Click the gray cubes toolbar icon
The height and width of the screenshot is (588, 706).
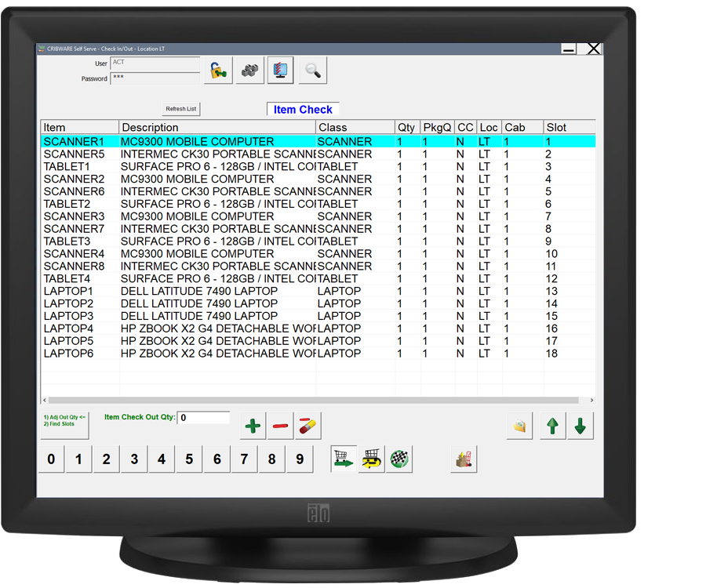pos(250,71)
